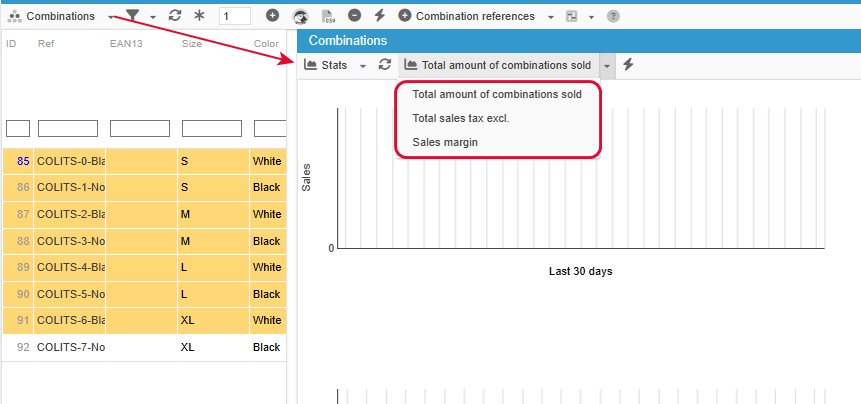
Task: Click the filter funnel icon
Action: [x=132, y=16]
